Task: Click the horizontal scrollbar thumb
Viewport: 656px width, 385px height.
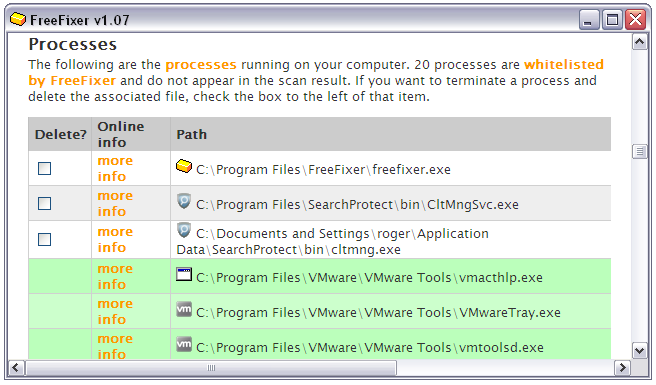Action: click(x=211, y=368)
